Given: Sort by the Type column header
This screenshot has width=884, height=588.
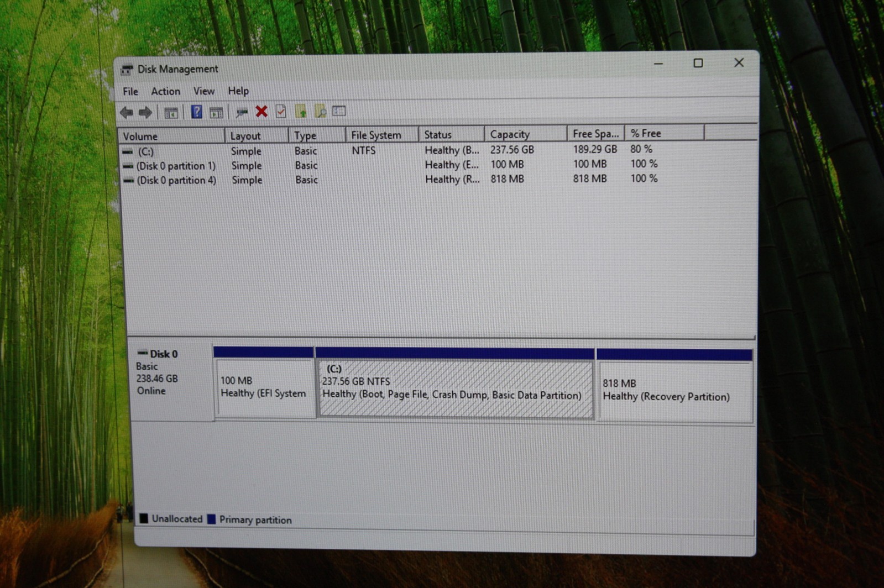Looking at the screenshot, I should (317, 135).
